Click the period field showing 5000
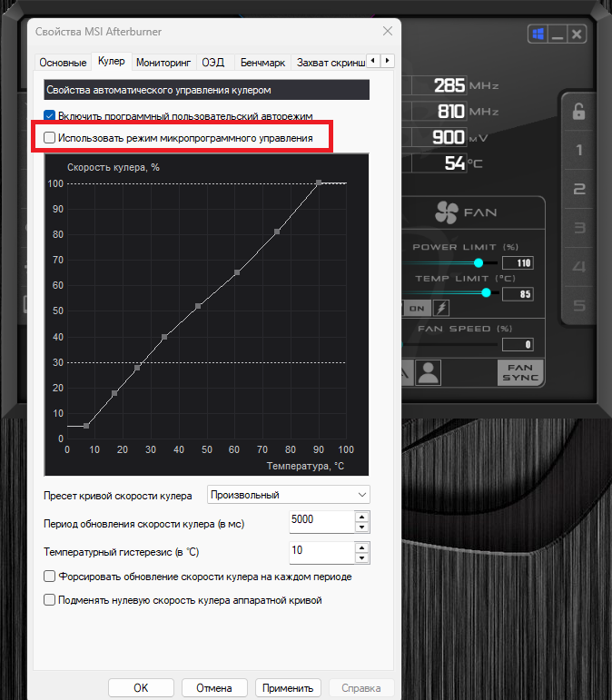 coord(321,521)
